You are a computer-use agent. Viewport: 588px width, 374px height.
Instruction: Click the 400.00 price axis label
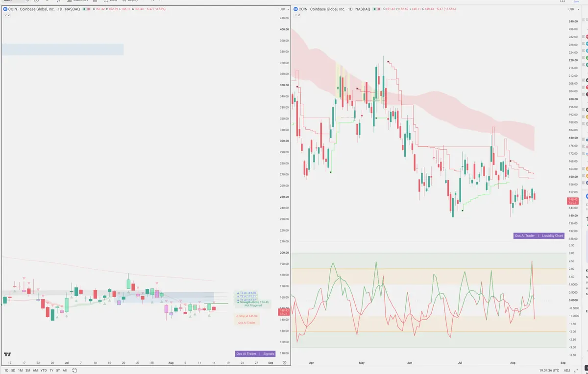[283, 29]
